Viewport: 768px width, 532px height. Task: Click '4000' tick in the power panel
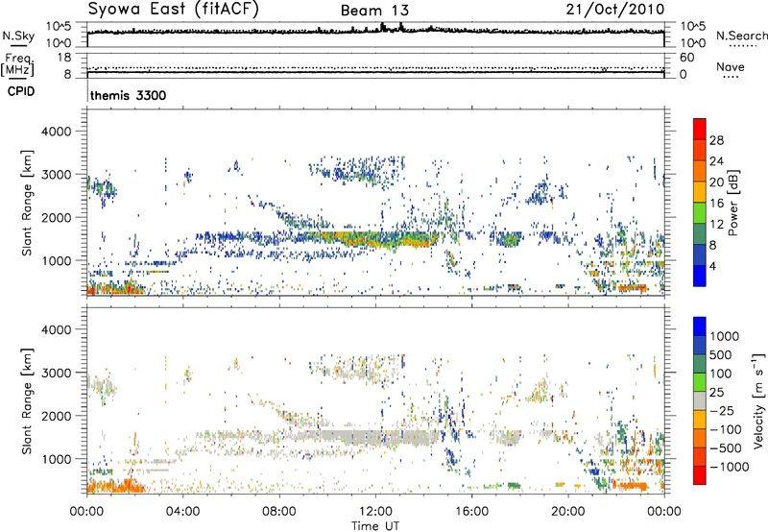click(x=57, y=132)
